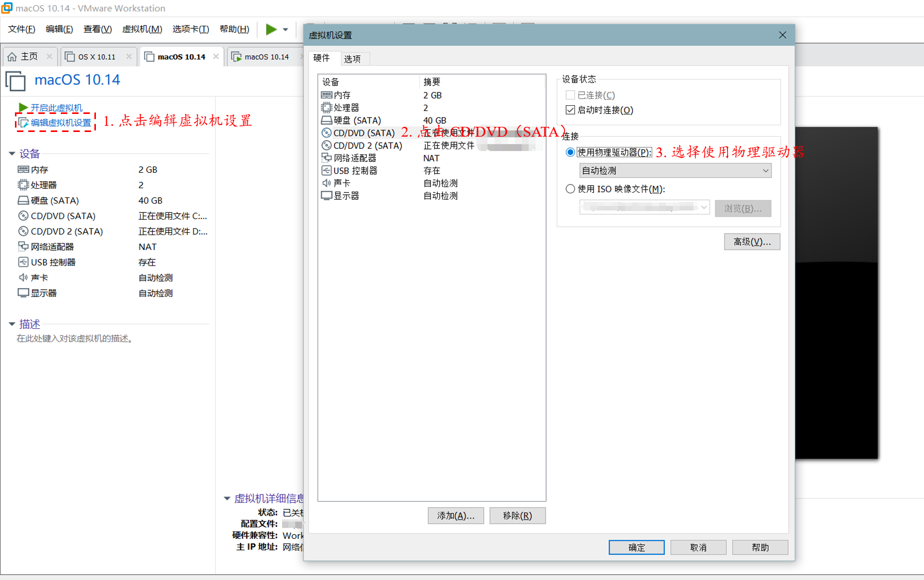Click the 浏览(B)... button

pos(743,208)
